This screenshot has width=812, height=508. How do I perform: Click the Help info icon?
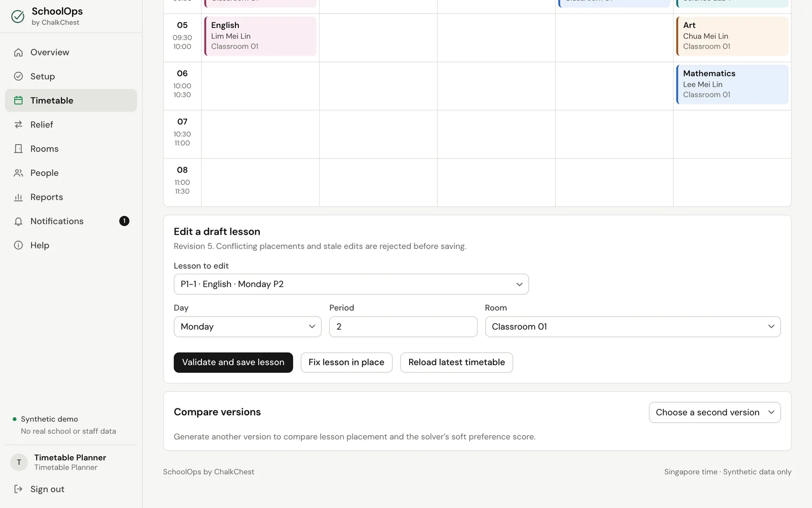point(18,245)
